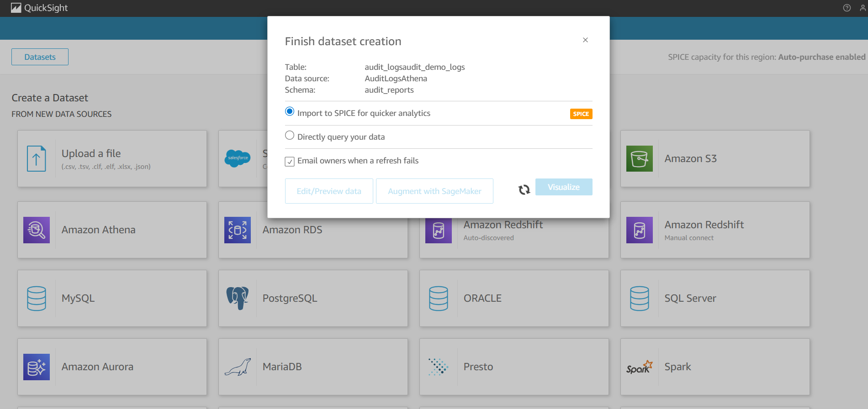The width and height of the screenshot is (868, 409).
Task: Choose PostgreSQL data source label
Action: (290, 298)
